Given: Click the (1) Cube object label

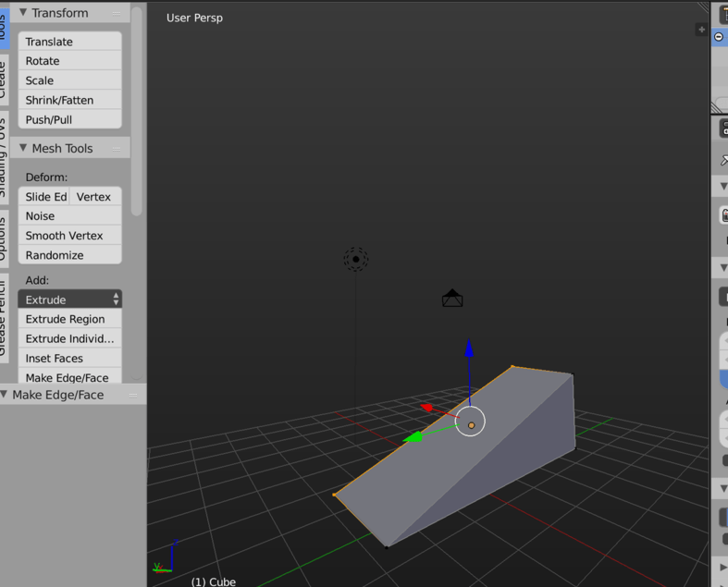Looking at the screenshot, I should point(213,581).
